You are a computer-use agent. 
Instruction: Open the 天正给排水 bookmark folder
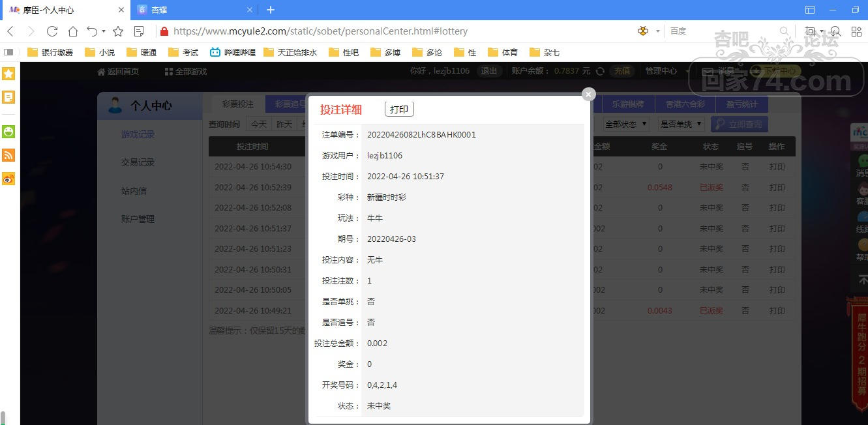tap(291, 52)
